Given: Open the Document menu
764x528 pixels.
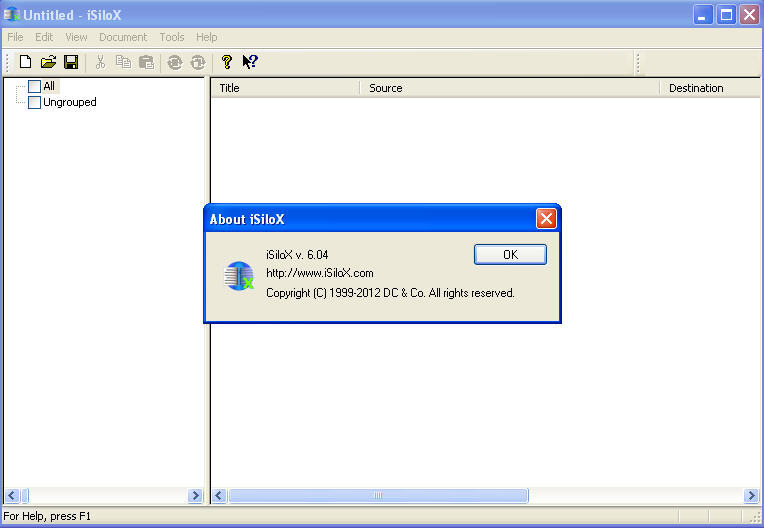Looking at the screenshot, I should click(123, 37).
